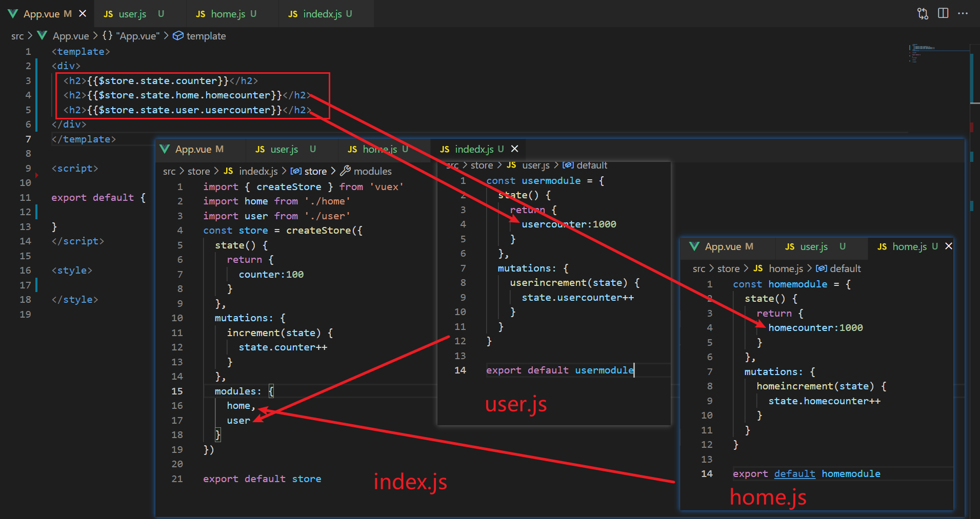Click the default breadcrumb in user.js panel
Image resolution: width=980 pixels, height=519 pixels.
coord(592,165)
